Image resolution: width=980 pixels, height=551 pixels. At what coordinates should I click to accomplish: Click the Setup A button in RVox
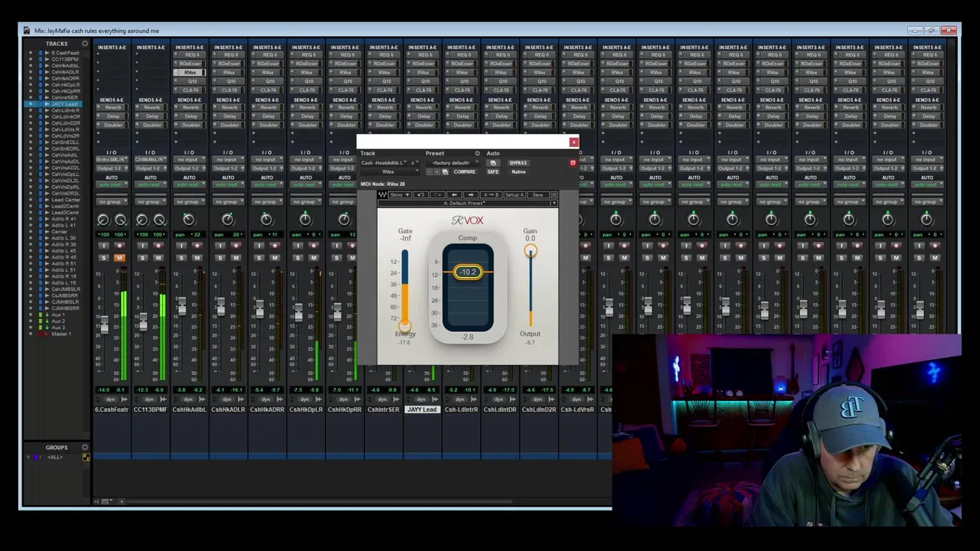(514, 194)
